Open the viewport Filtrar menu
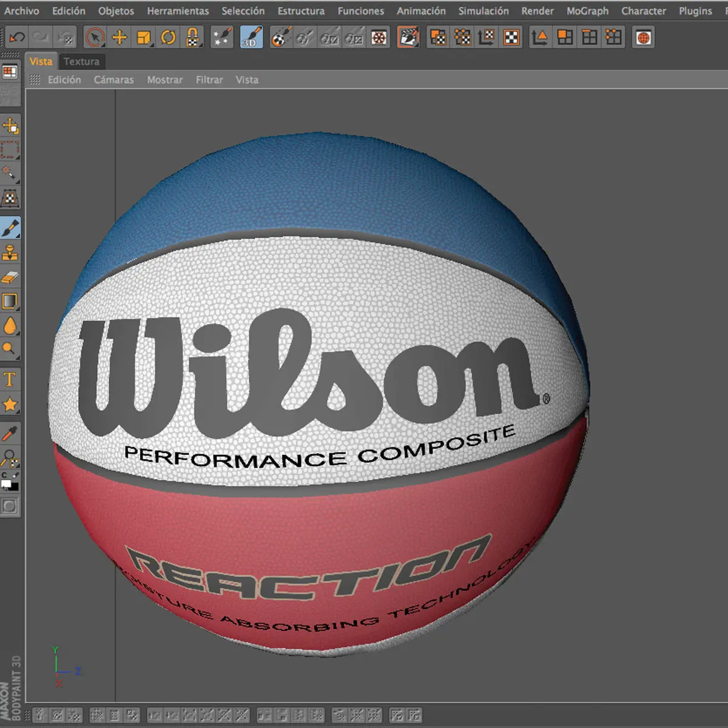Viewport: 728px width, 728px height. (209, 79)
